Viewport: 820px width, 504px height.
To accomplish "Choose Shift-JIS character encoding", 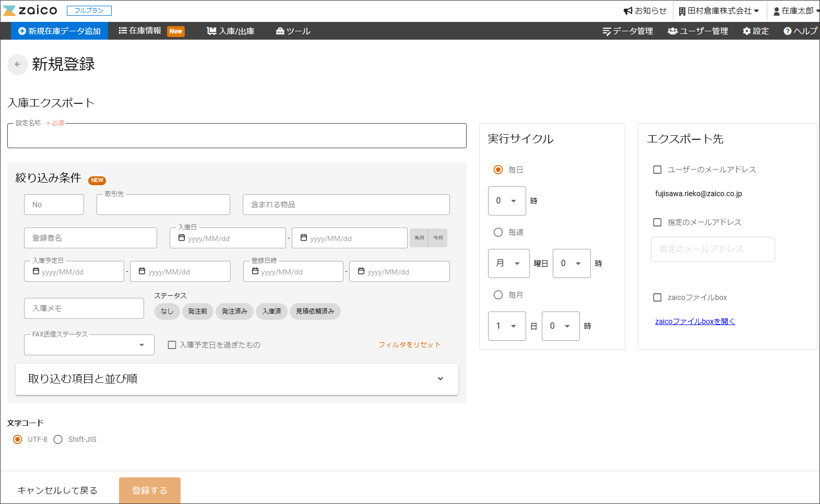I will (58, 439).
